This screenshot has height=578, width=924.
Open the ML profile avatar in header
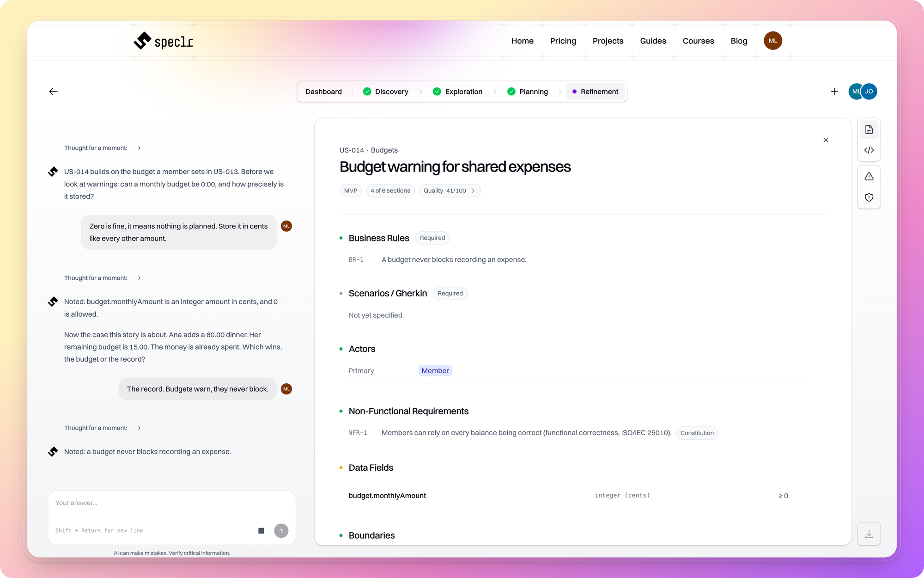(772, 41)
